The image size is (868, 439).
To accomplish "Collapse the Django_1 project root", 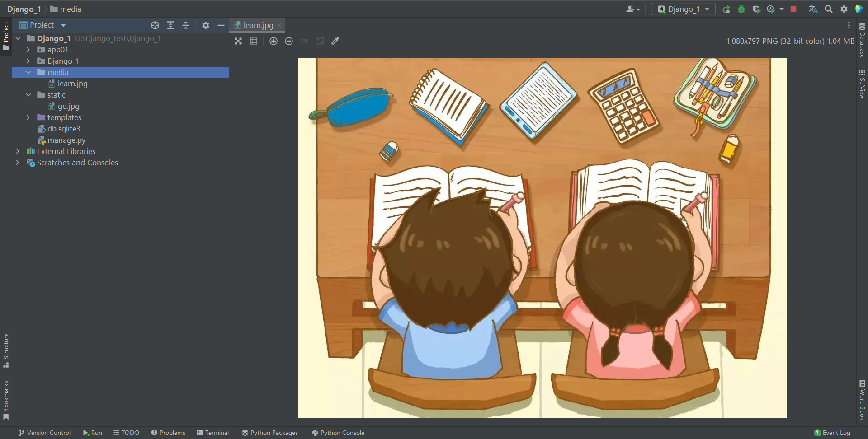I will 18,38.
